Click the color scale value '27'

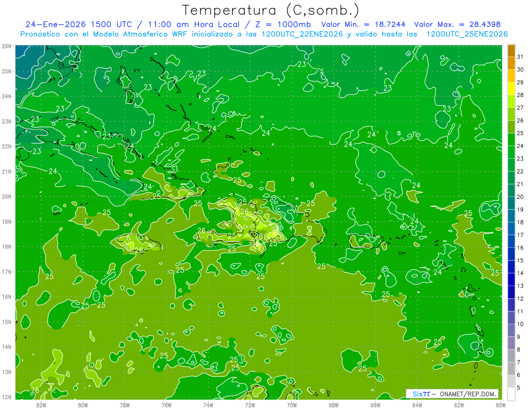520,108
